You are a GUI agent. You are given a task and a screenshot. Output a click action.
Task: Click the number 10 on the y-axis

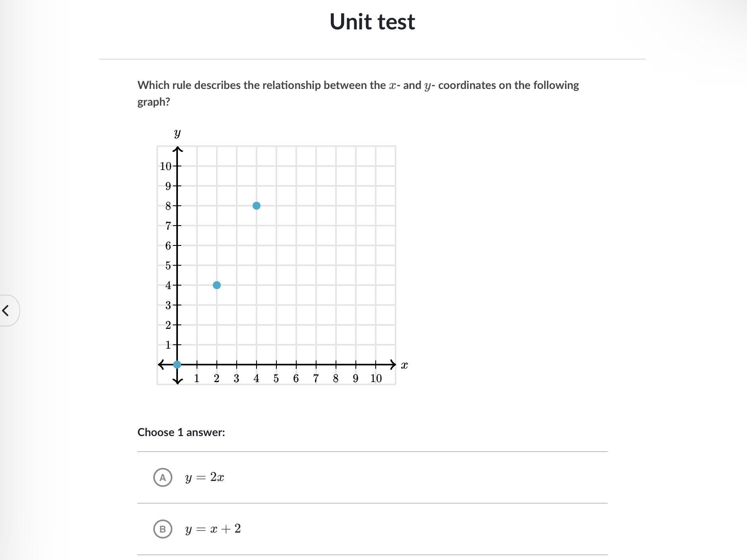tap(165, 166)
